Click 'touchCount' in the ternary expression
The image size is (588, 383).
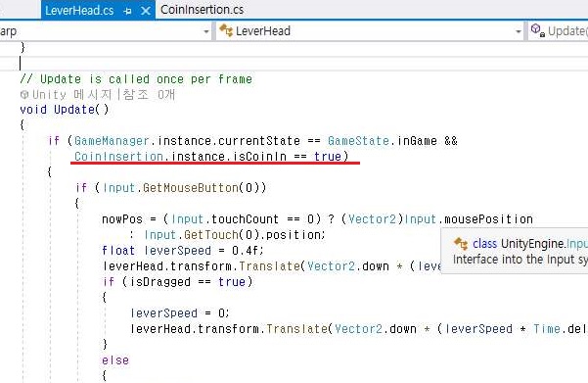tap(245, 218)
